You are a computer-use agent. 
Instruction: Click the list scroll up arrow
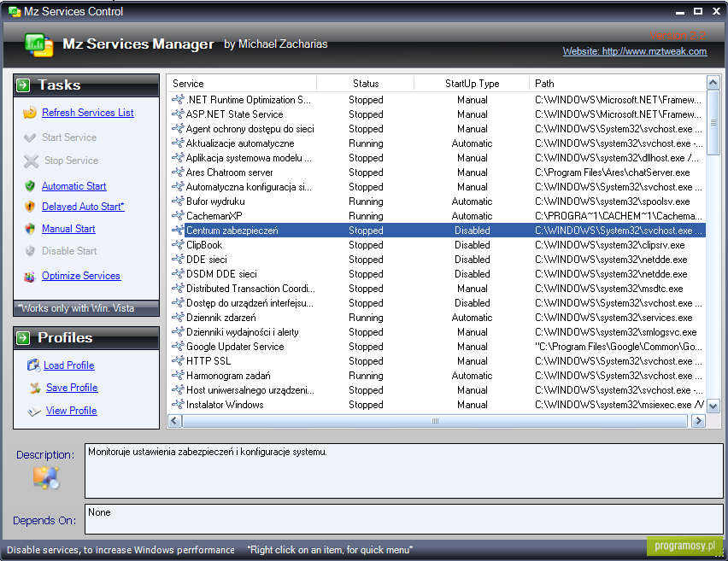713,83
